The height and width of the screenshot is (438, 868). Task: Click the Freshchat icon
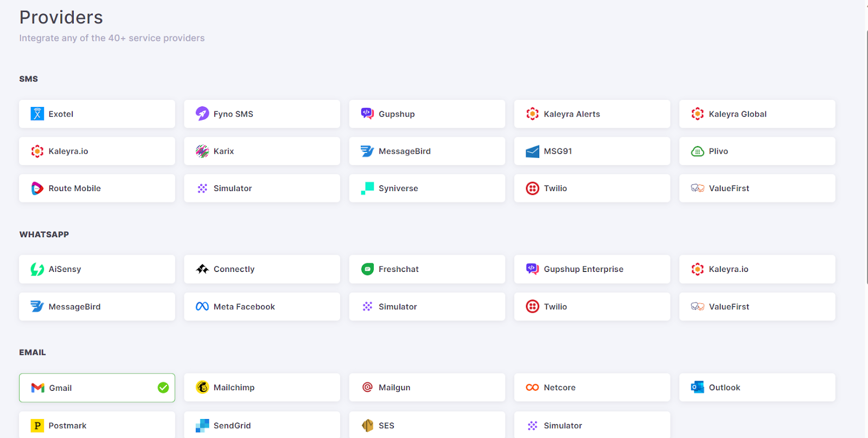(x=367, y=269)
